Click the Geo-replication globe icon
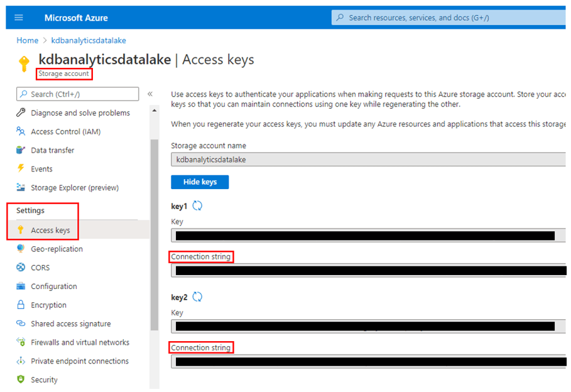The height and width of the screenshot is (392, 571). coord(21,249)
